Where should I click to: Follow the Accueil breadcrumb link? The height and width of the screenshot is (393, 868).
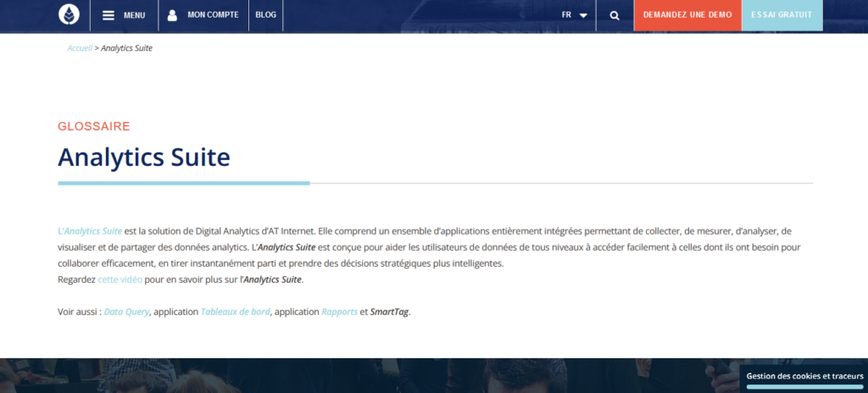[80, 48]
